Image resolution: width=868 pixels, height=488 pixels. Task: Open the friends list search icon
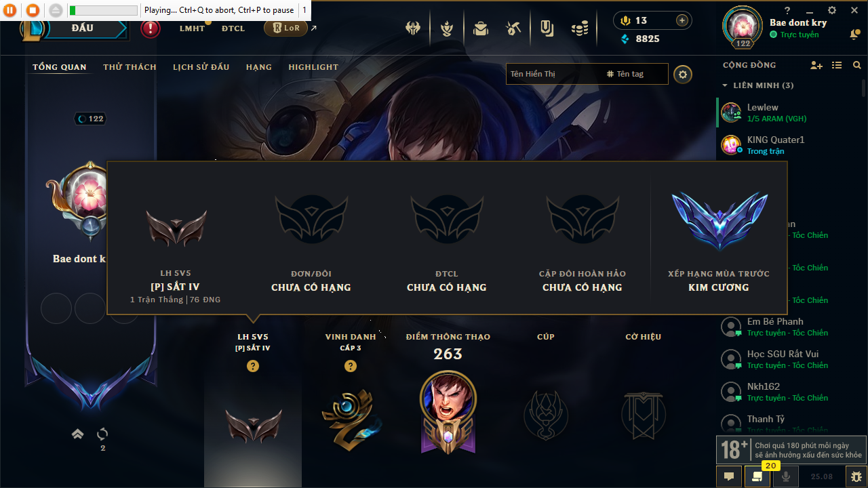pos(857,65)
